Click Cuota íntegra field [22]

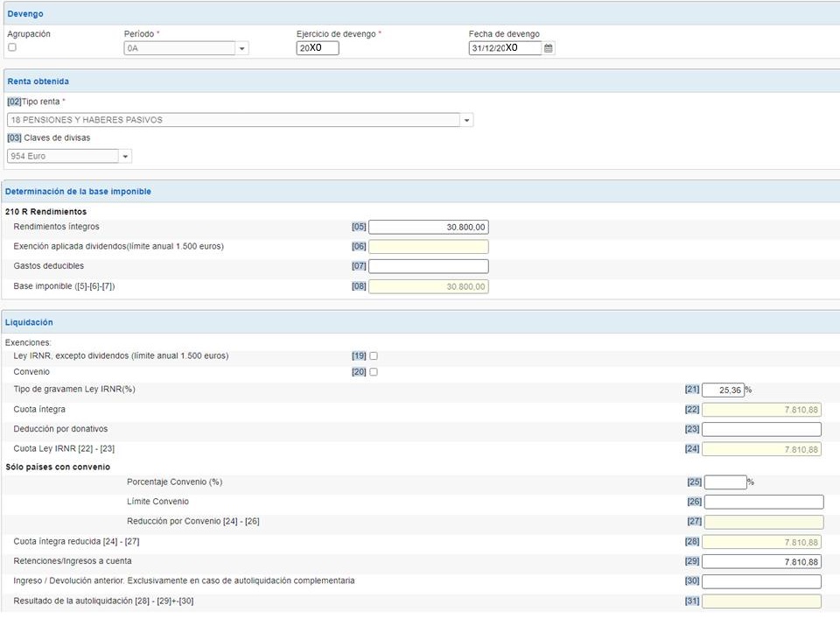[762, 410]
